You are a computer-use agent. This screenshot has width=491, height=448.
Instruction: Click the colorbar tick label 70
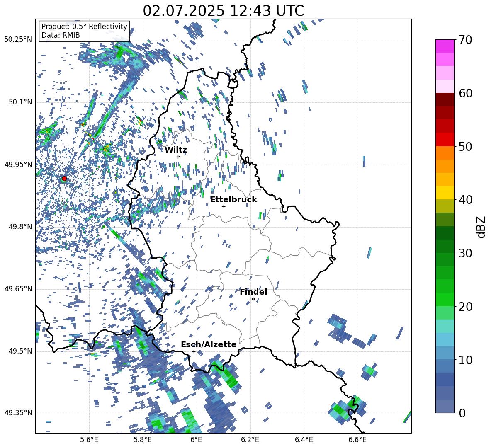465,40
